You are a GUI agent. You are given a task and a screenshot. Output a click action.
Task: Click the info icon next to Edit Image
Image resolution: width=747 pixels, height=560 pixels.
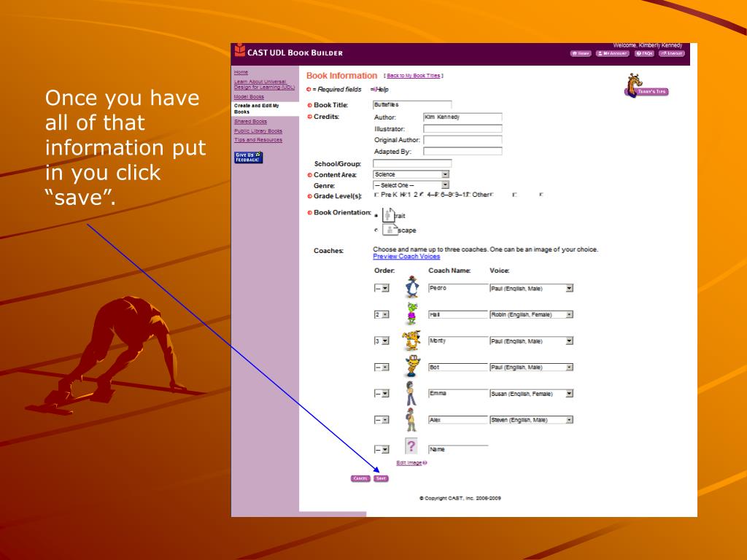(x=425, y=463)
